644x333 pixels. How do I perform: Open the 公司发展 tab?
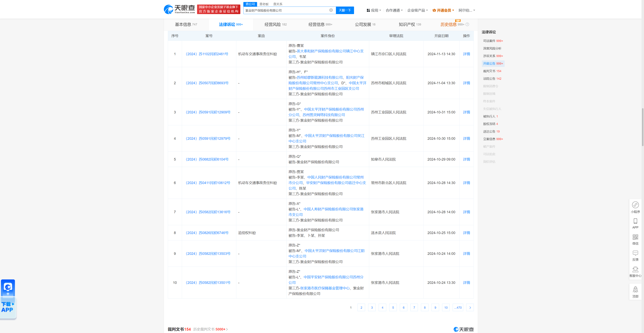tap(365, 24)
